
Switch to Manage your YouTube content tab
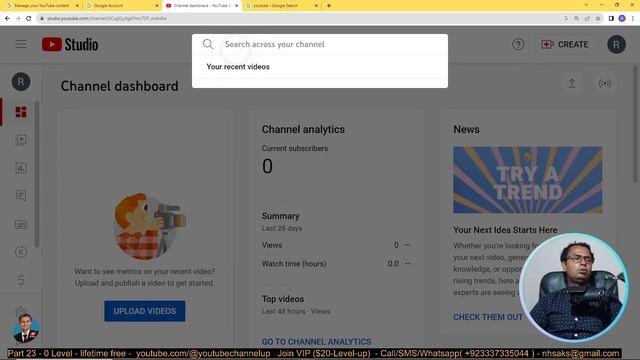(41, 6)
